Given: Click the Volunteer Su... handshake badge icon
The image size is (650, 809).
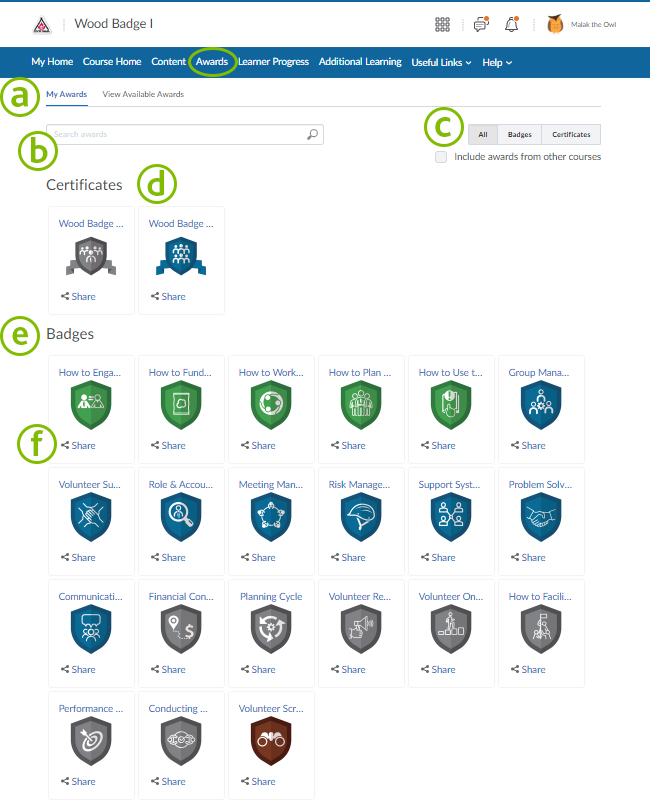Looking at the screenshot, I should [x=91, y=517].
